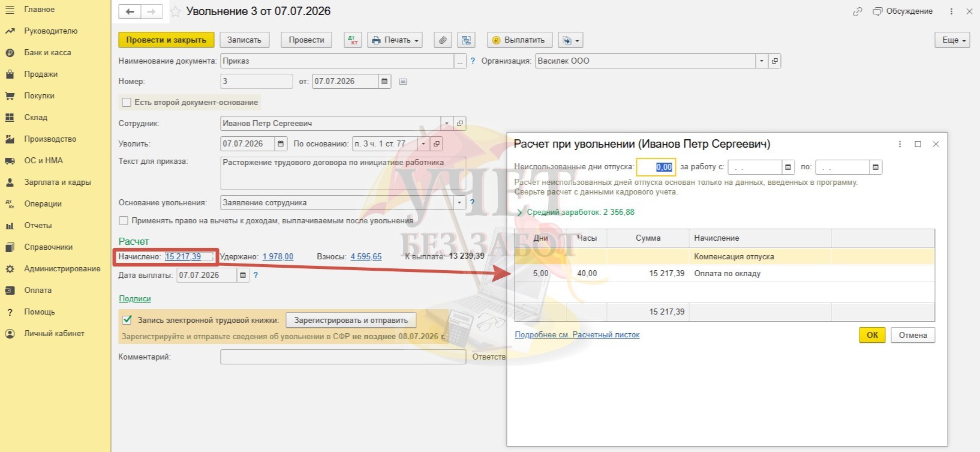This screenshot has height=452, width=980.
Task: Click Провести и закрыть button
Action: (166, 40)
